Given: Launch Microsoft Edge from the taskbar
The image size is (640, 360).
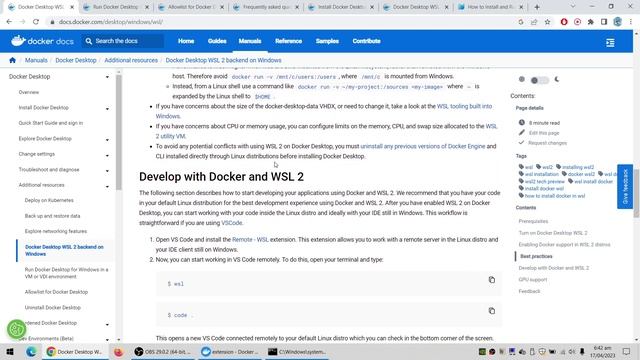Looking at the screenshot, I should [31, 351].
